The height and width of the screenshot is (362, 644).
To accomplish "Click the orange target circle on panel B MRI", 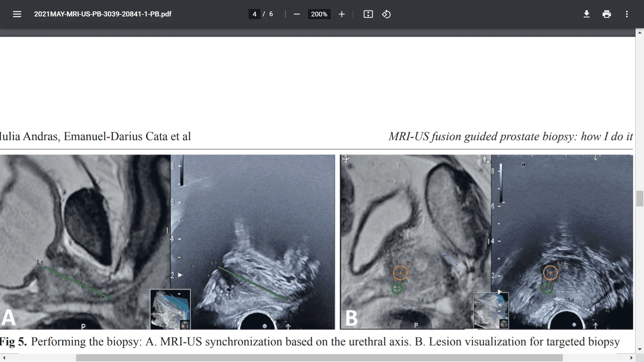I will 400,273.
